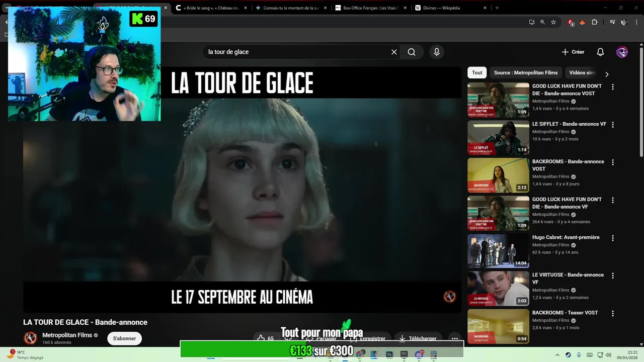This screenshot has height=362, width=644.
Task: Open Photoshop from the taskbar
Action: (389, 354)
